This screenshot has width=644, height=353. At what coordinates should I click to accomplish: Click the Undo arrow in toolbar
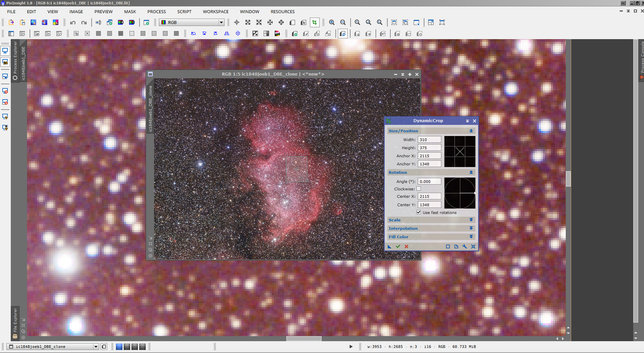pos(72,23)
